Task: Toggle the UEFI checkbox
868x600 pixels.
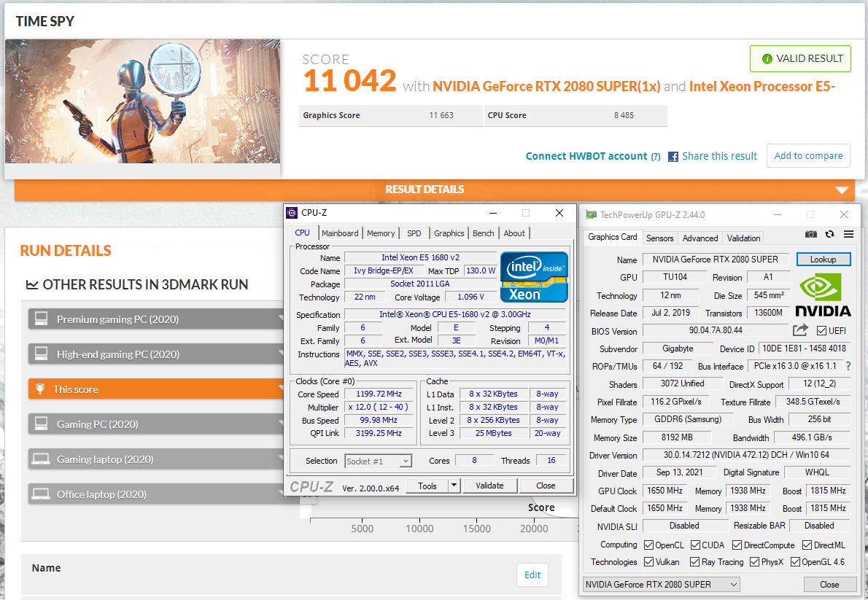Action: [822, 330]
